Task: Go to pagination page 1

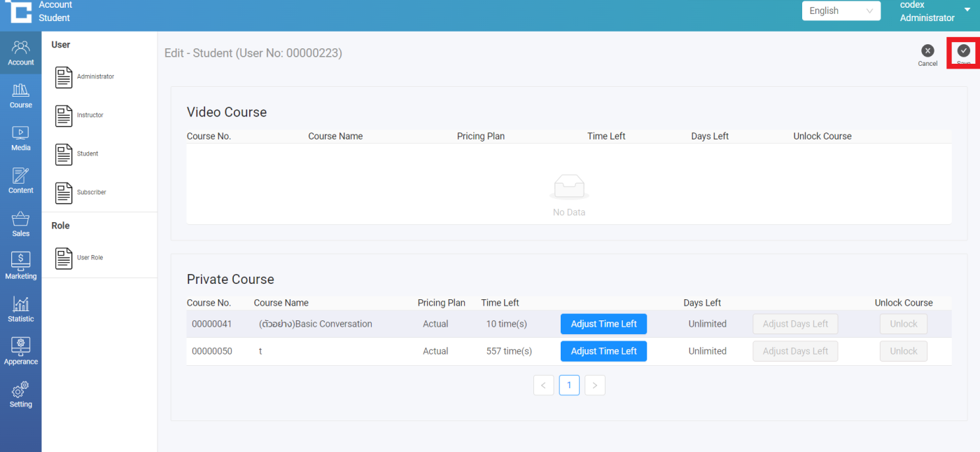Action: tap(569, 385)
